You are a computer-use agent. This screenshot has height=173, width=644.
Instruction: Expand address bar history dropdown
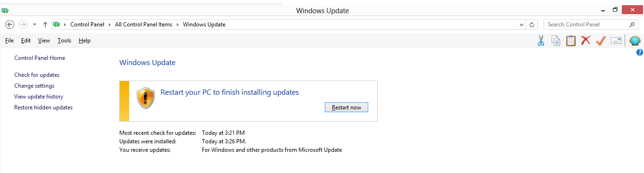(521, 25)
